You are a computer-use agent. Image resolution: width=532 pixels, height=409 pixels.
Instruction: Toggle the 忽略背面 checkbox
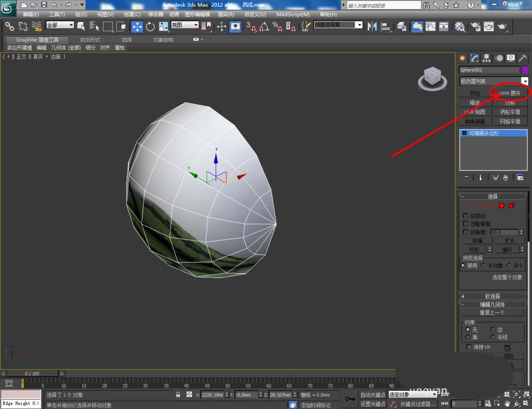pyautogui.click(x=466, y=224)
